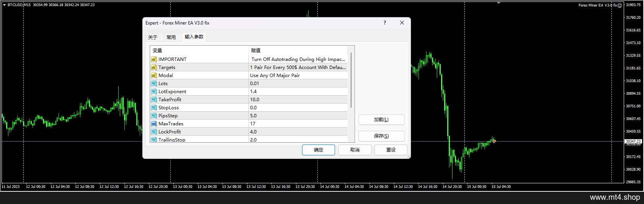Image resolution: width=644 pixels, height=204 pixels.
Task: Click the help question mark button
Action: [385, 23]
